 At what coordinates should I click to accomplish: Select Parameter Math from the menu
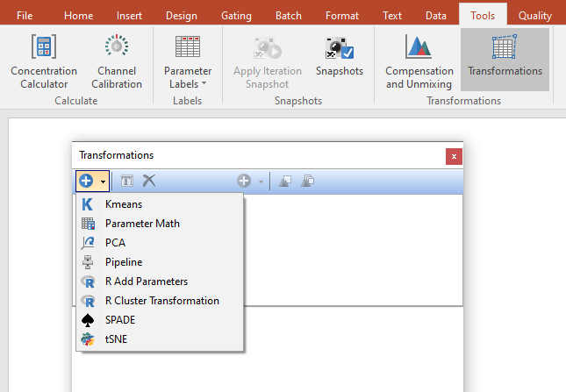(160, 224)
